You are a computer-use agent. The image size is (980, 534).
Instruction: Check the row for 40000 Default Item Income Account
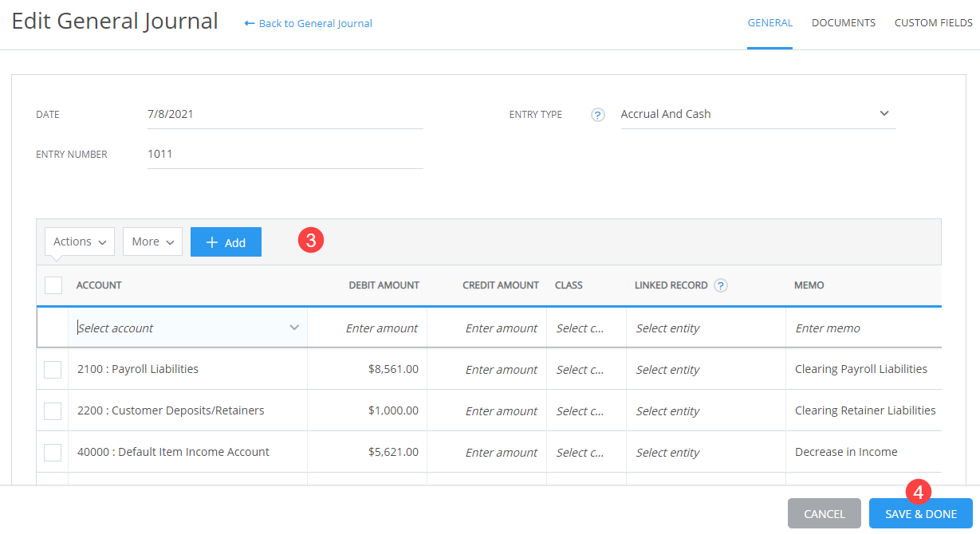[53, 452]
